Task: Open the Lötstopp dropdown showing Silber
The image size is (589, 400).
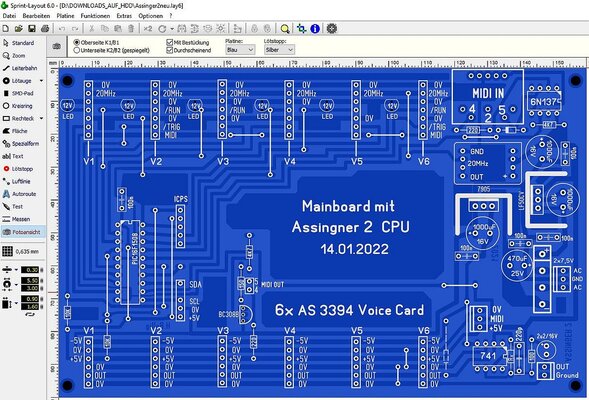Action: tap(279, 50)
